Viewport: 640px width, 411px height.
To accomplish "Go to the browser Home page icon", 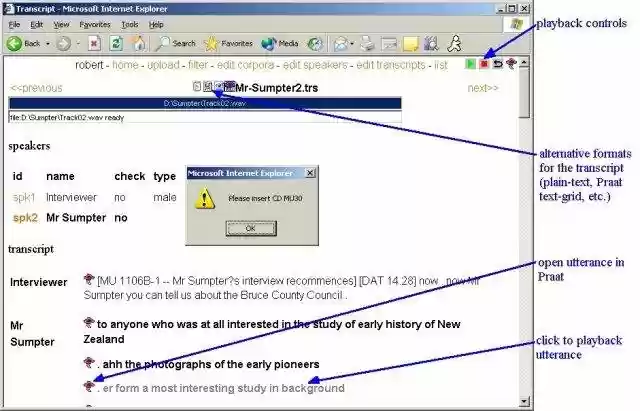I will 138,43.
